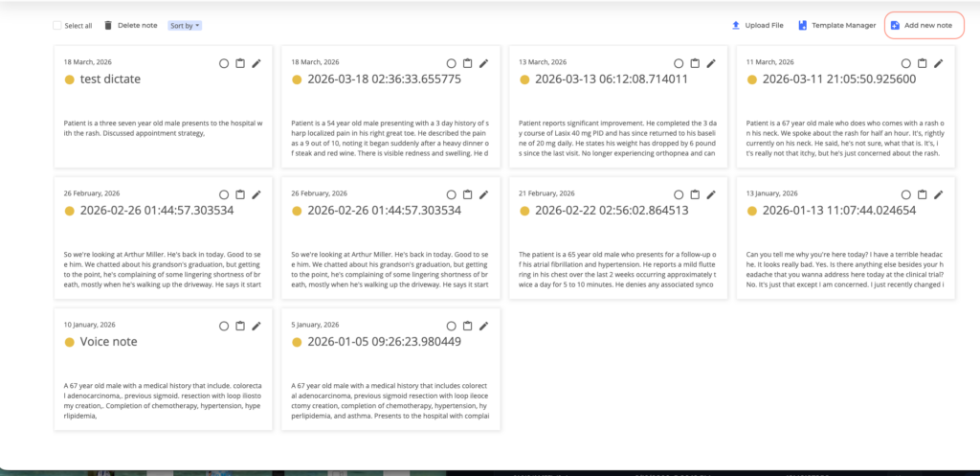
Task: Copy the test dictate note using clipboard icon
Action: pos(240,63)
